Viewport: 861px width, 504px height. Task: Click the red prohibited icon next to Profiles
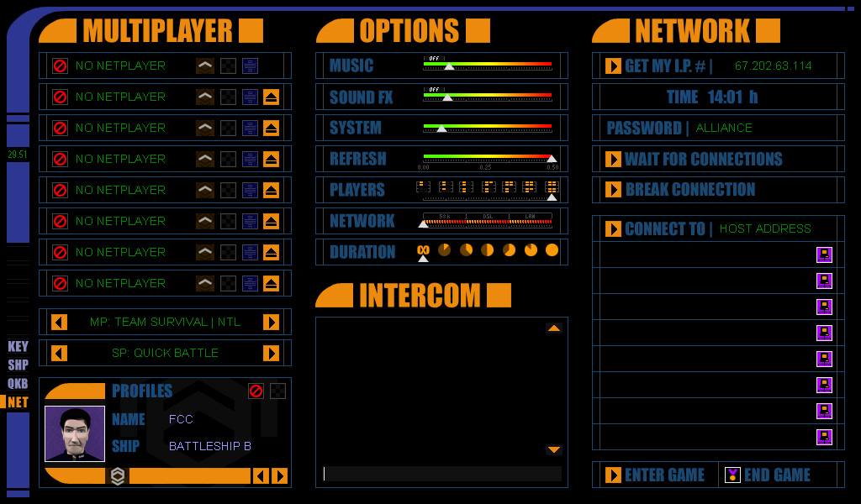256,391
